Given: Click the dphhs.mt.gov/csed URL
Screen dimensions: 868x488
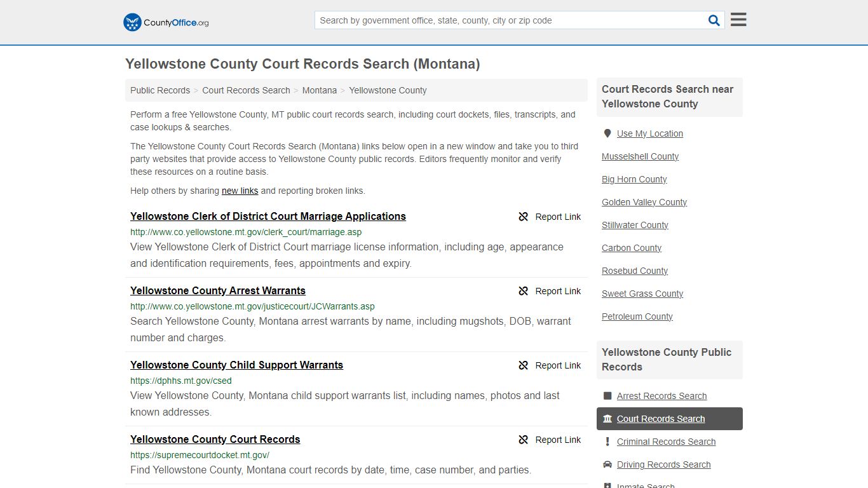Looking at the screenshot, I should coord(181,381).
